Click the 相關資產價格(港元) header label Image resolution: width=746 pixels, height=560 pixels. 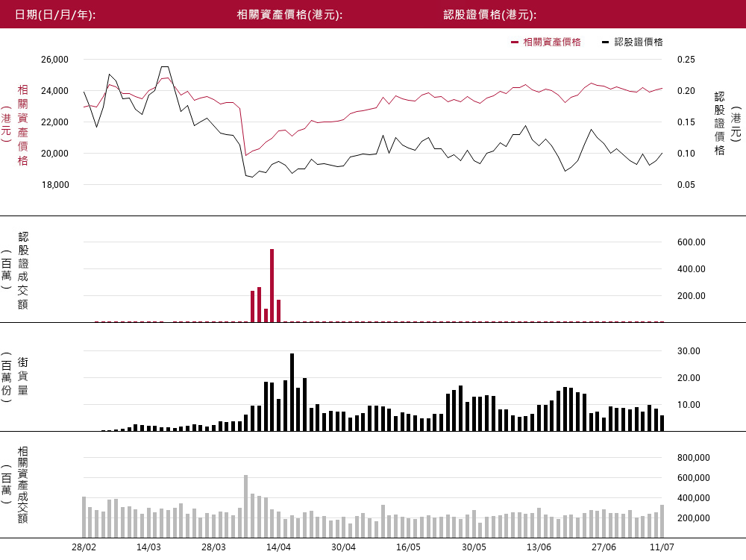click(x=289, y=15)
